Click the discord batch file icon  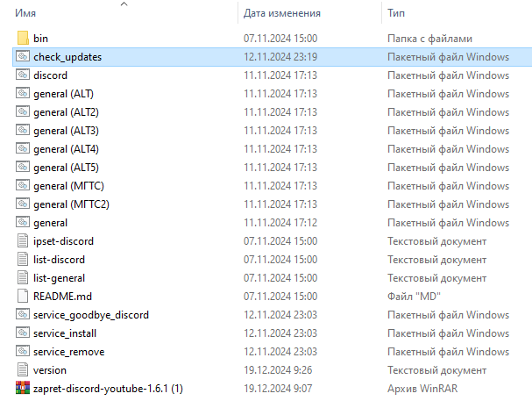coord(23,75)
